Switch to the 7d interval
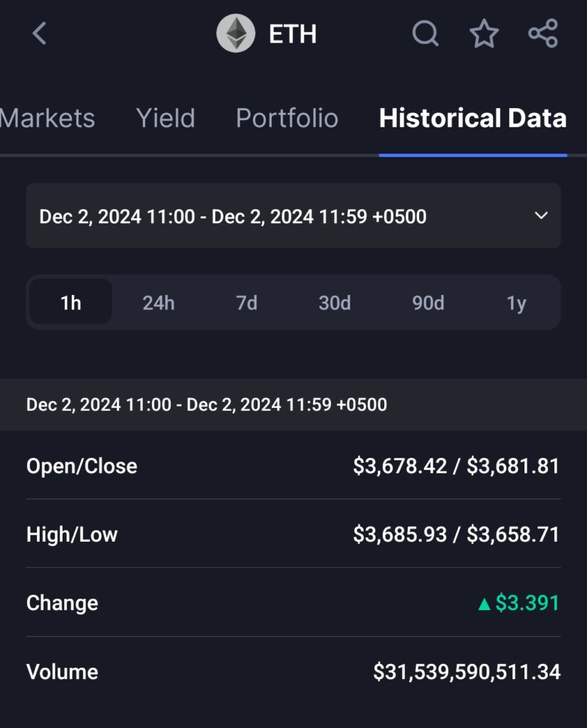Viewport: 587px width, 728px height. [246, 303]
